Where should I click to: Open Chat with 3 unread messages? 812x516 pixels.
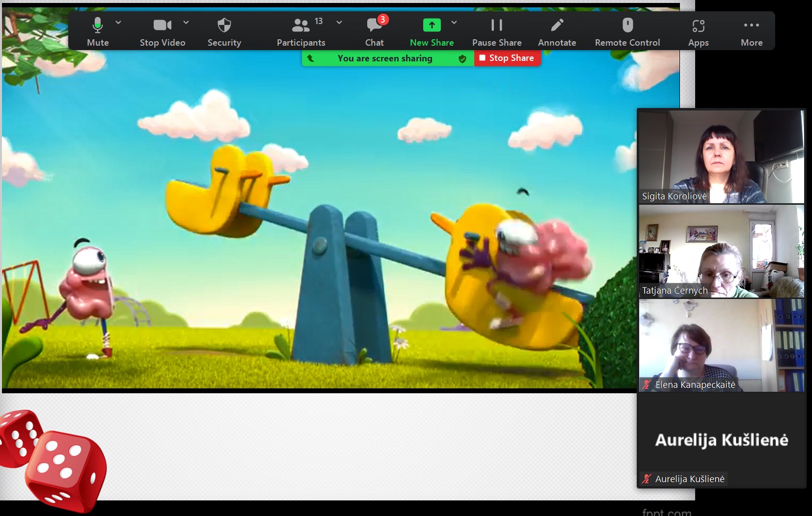click(375, 31)
